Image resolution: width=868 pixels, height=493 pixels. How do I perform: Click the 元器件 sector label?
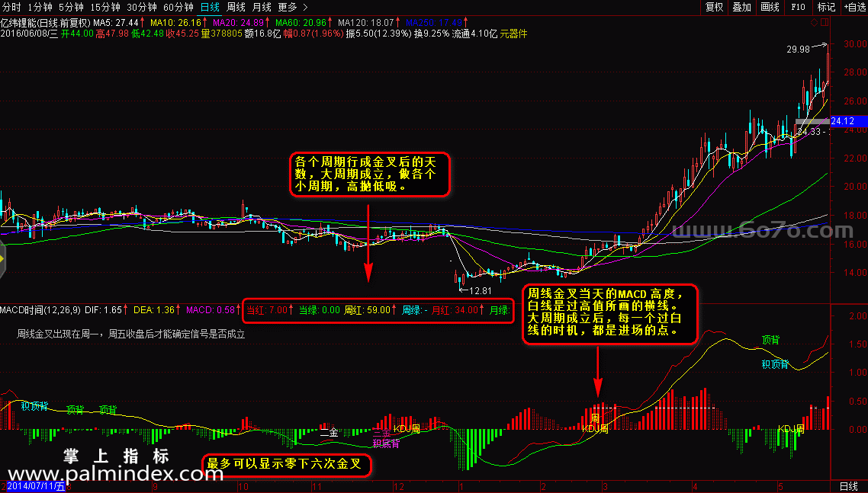coord(514,34)
